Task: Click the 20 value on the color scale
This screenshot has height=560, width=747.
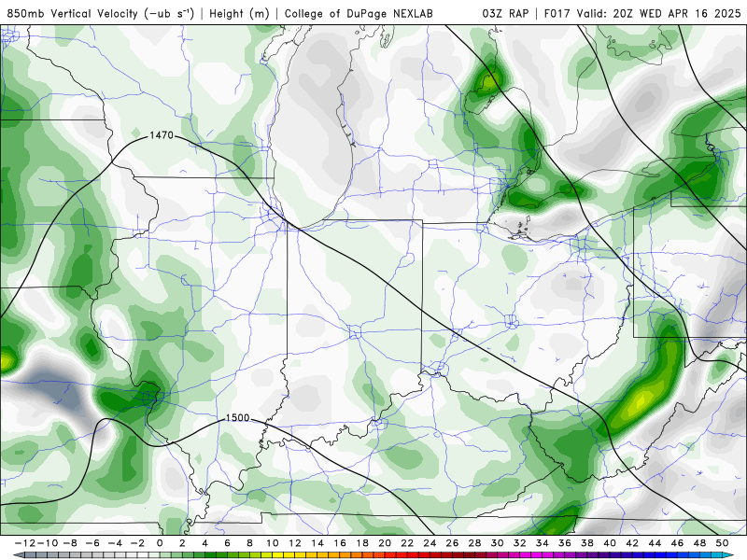Action: pos(385,543)
